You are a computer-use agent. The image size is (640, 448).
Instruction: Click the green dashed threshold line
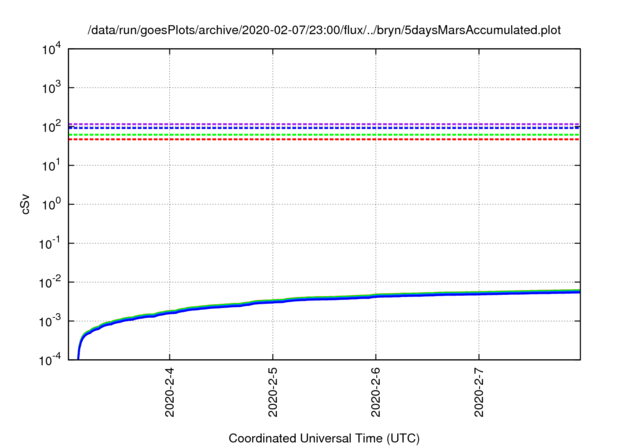click(324, 135)
